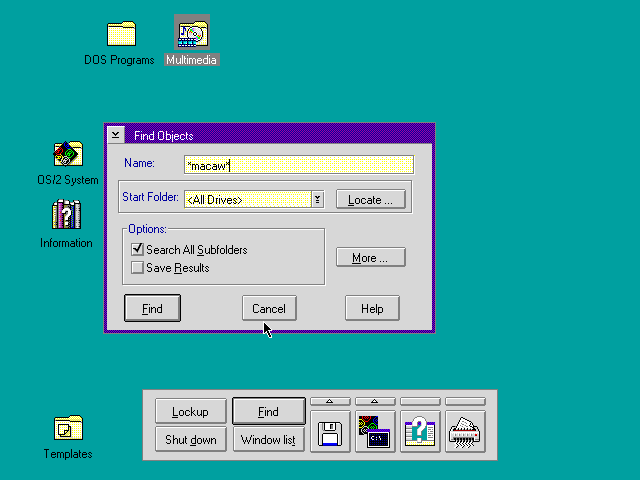Open Help in Find Objects dialog

click(x=372, y=308)
